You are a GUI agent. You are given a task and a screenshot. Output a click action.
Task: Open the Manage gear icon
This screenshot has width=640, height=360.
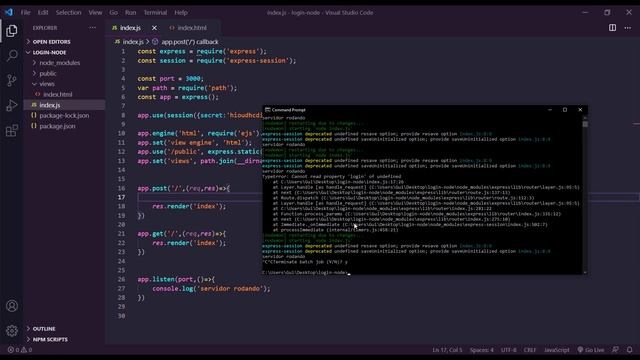tap(11, 331)
